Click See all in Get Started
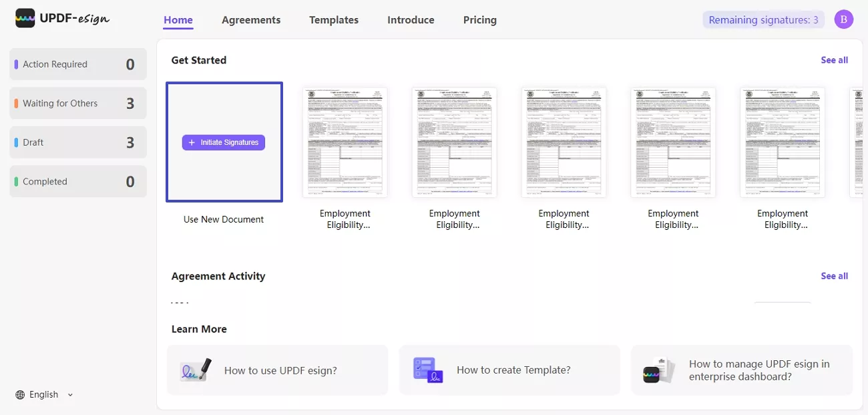868x415 pixels. (834, 60)
